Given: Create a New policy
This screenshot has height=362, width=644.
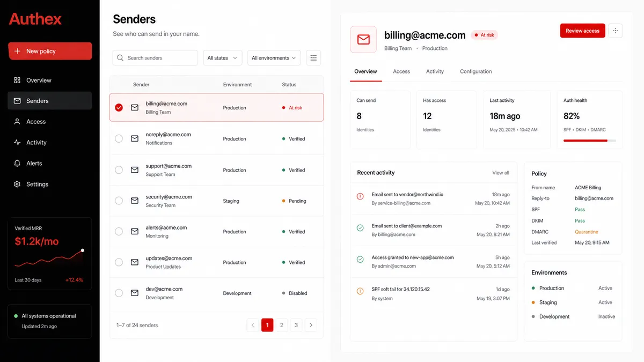Looking at the screenshot, I should [50, 51].
